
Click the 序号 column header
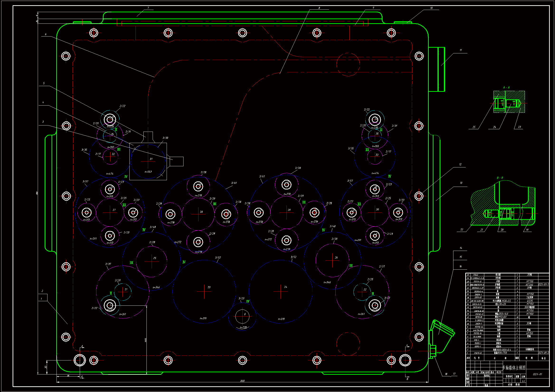468,358
